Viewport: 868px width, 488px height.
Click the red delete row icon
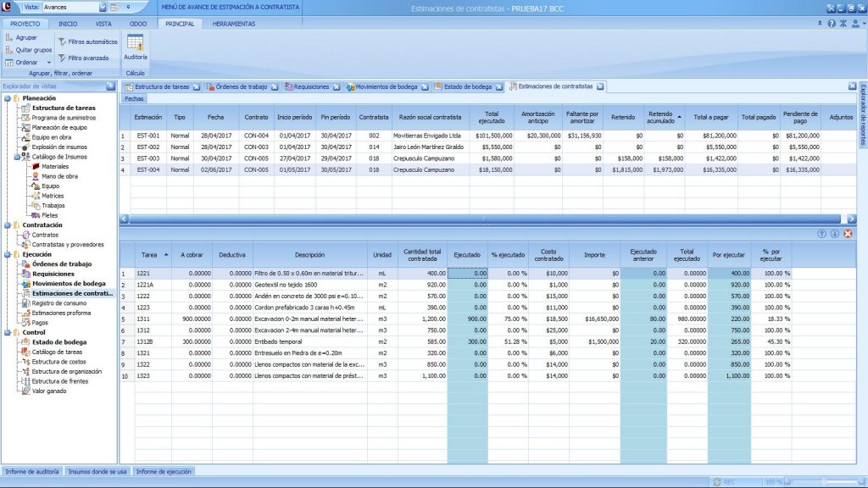(848, 234)
